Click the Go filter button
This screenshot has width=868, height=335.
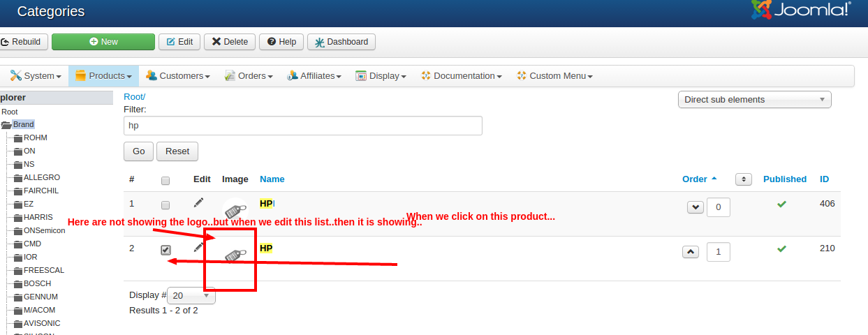click(x=138, y=151)
